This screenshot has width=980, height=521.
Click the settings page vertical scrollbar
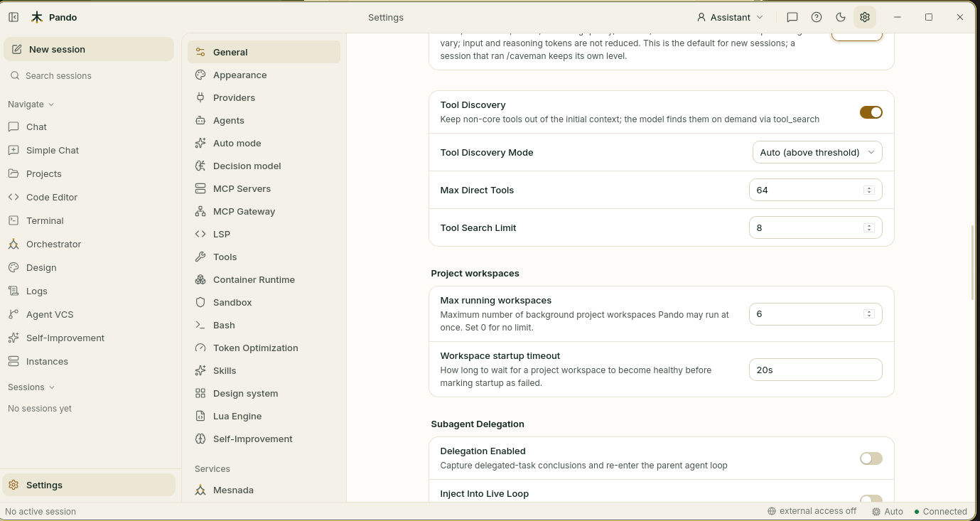[973, 263]
